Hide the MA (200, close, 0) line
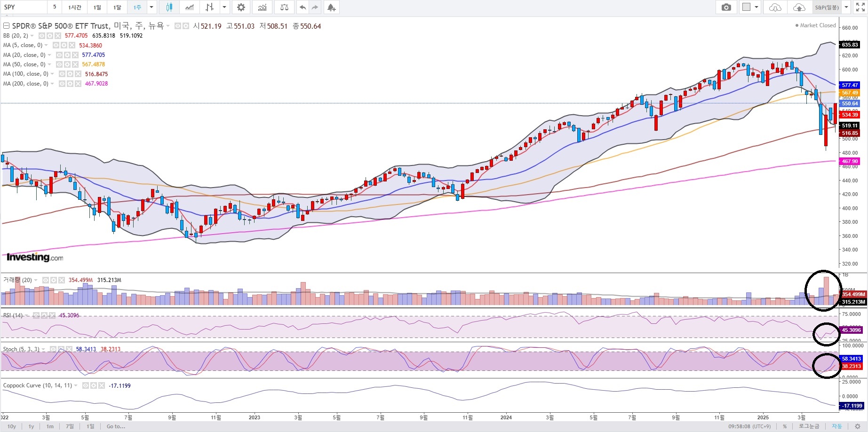The image size is (868, 432). [62, 84]
